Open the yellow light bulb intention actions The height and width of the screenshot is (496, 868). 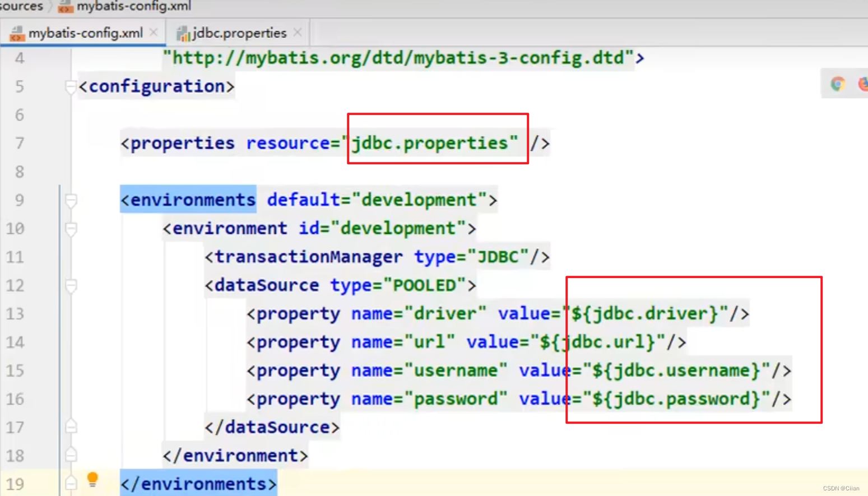[x=92, y=479]
